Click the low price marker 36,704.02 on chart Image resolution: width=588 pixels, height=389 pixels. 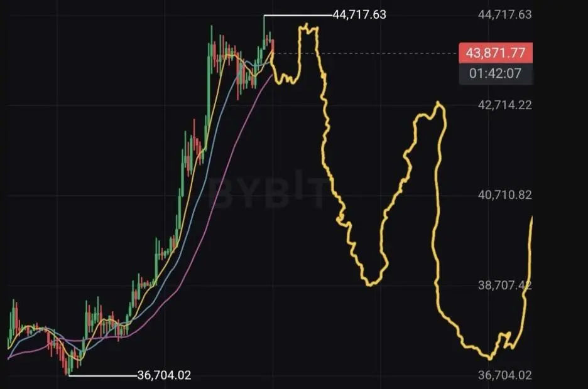164,375
